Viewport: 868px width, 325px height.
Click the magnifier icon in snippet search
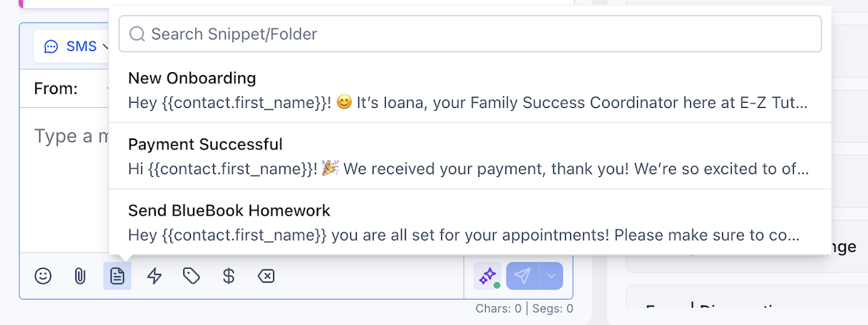(x=137, y=34)
